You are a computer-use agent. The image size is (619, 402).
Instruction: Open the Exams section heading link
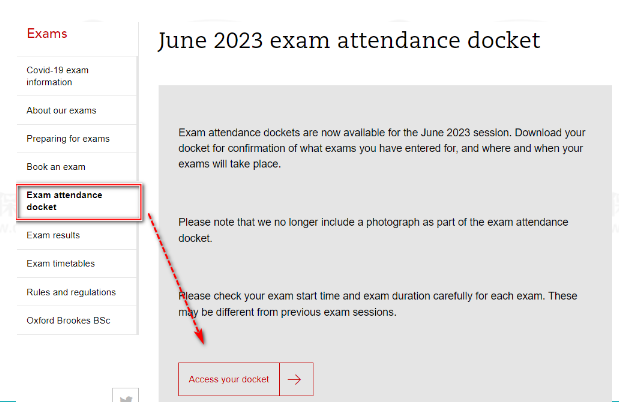click(47, 33)
